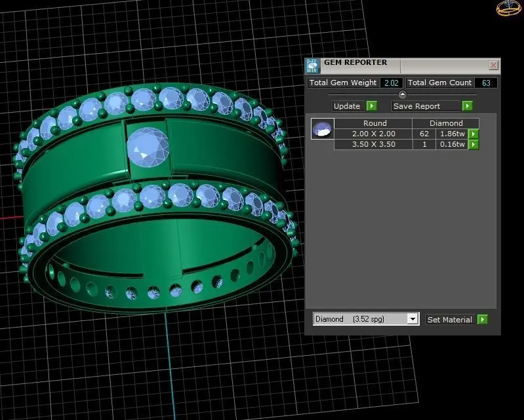
Task: Click the Round column header
Action: tap(373, 123)
